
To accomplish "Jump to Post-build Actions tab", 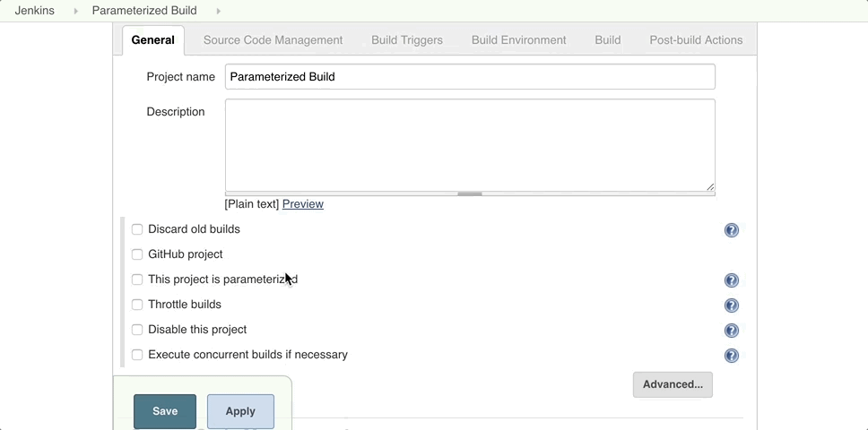I will click(695, 40).
